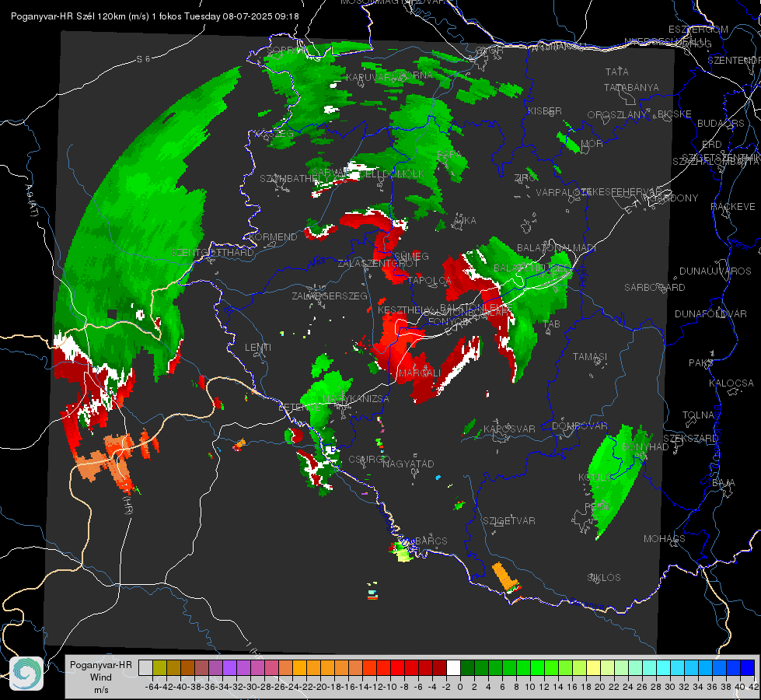Click the VARPALOTA city label
The width and height of the screenshot is (761, 700).
point(561,192)
